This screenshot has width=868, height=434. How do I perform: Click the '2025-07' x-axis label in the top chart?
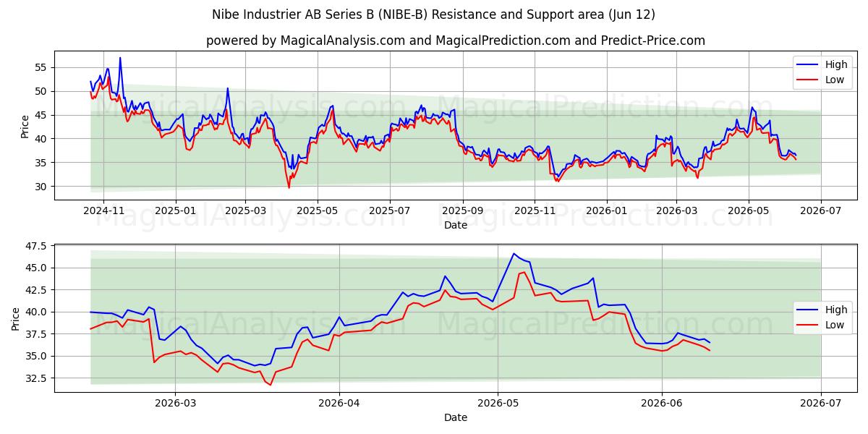point(390,210)
